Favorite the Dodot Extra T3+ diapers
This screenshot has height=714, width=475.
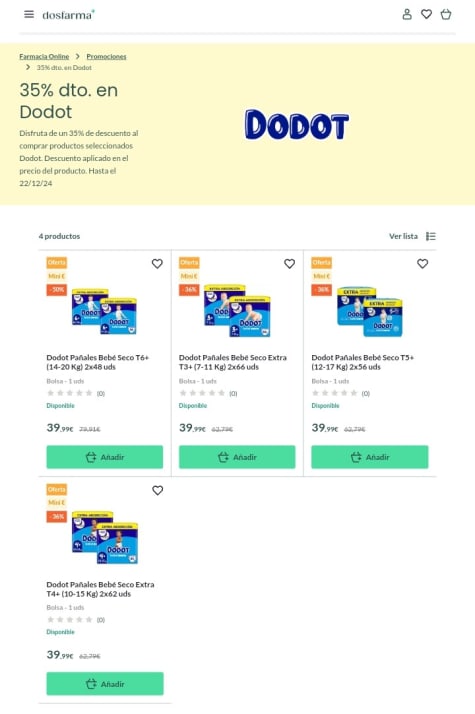coord(289,264)
